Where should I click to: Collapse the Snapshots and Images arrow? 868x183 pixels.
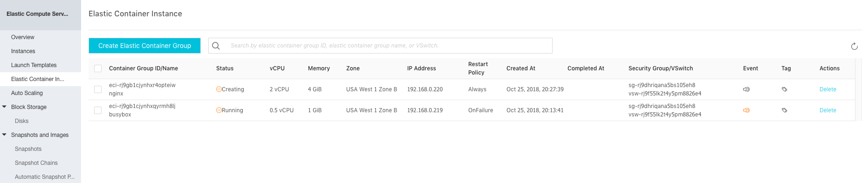[4, 135]
